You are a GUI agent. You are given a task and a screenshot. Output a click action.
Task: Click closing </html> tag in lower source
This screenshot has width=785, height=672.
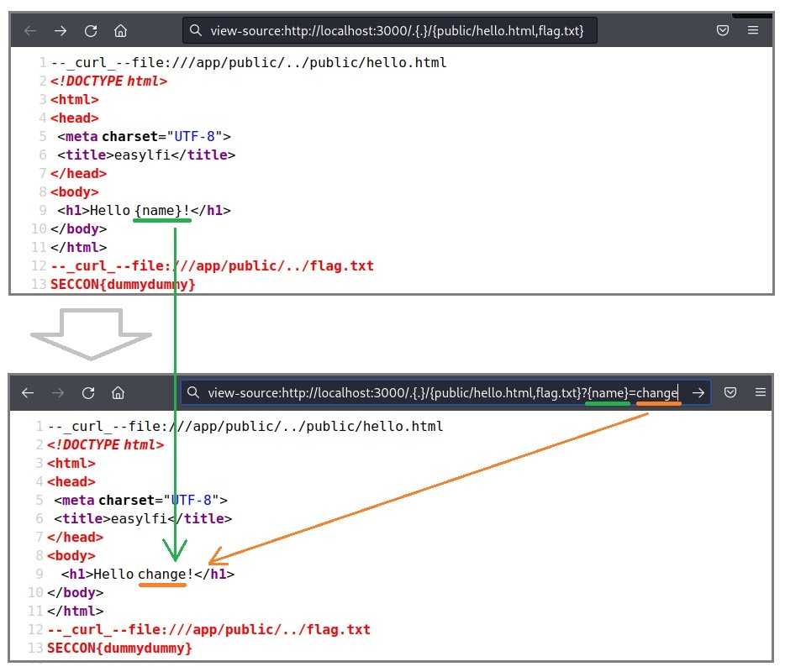[76, 612]
